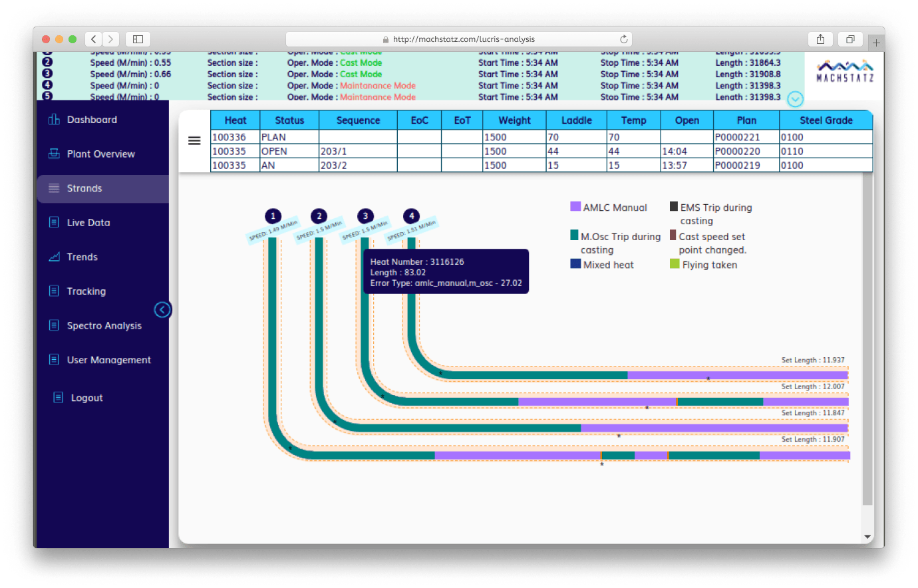
Task: Click the Flying taken green legend swatch
Action: coord(675,264)
